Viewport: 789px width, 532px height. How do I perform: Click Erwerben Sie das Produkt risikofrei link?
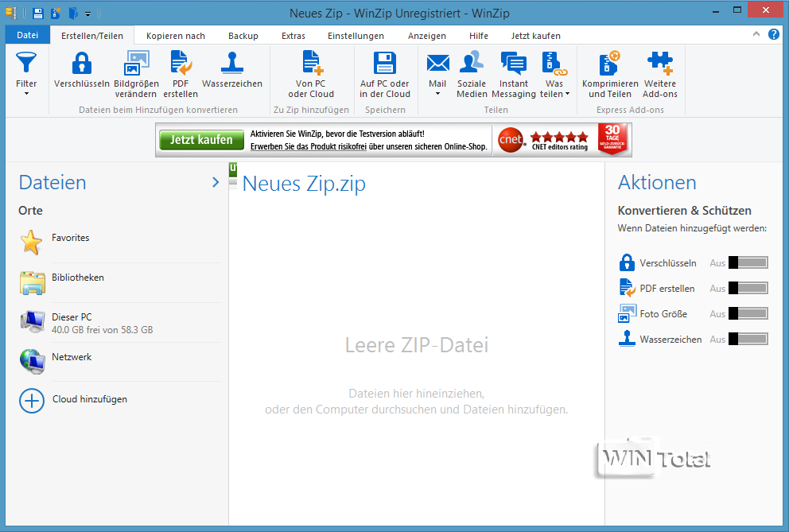pos(309,146)
